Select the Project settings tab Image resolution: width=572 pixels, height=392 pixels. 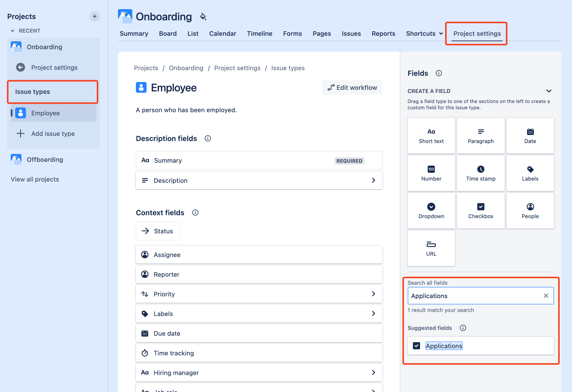tap(477, 34)
